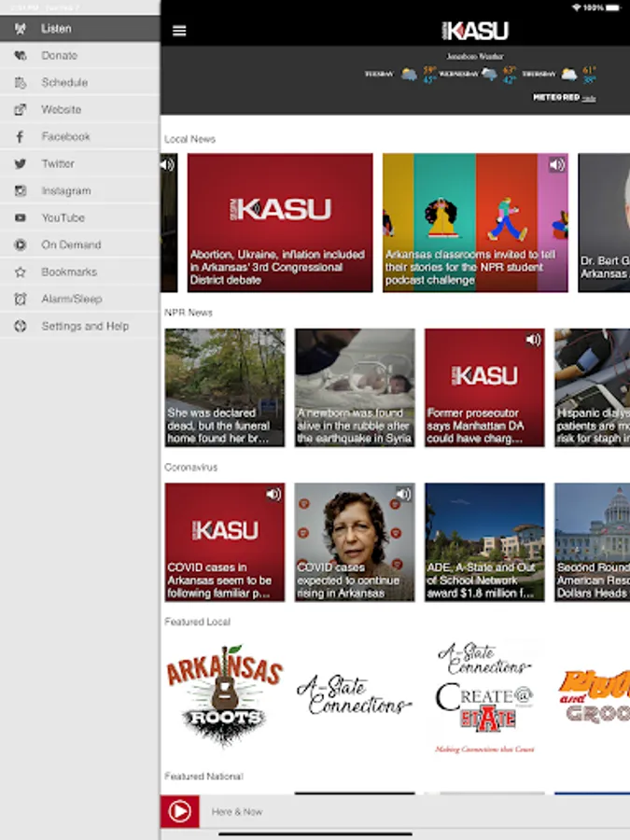
Task: Tap the Listen antenna icon
Action: 21,28
